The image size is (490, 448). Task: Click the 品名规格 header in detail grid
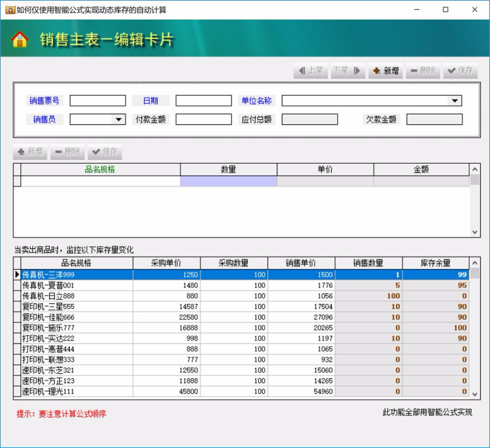coord(100,170)
